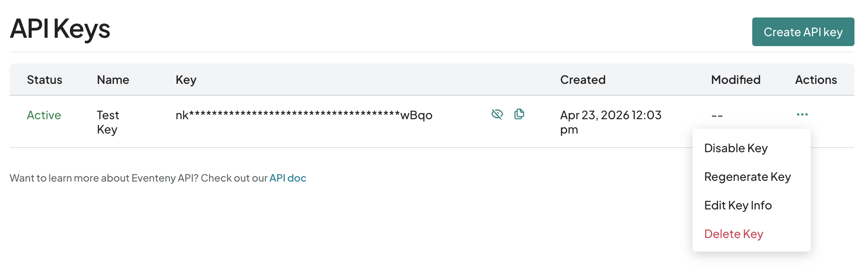868x271 pixels.
Task: Click the Created column header
Action: tap(582, 80)
